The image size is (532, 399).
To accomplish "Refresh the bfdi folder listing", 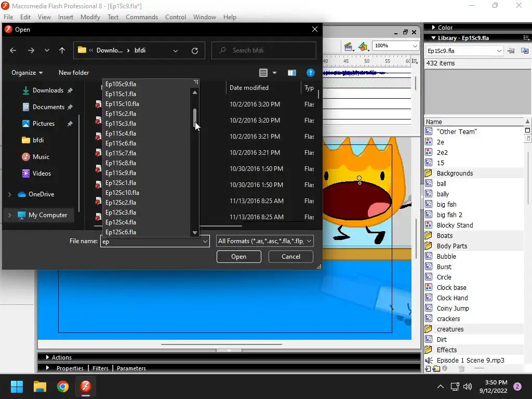I will (x=195, y=50).
